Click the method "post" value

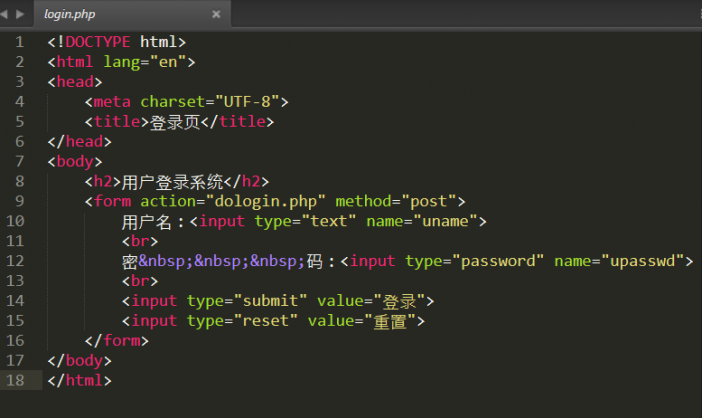coord(430,201)
